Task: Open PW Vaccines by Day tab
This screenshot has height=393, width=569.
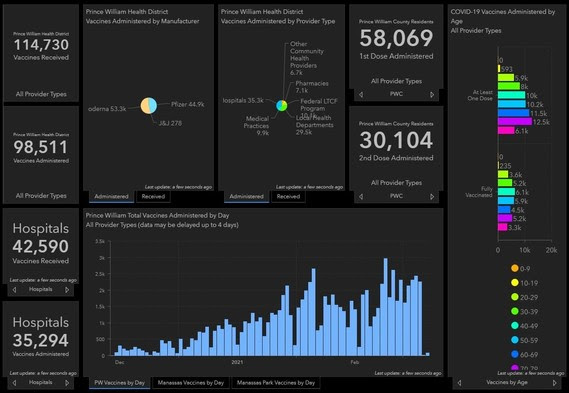Action: pos(119,382)
